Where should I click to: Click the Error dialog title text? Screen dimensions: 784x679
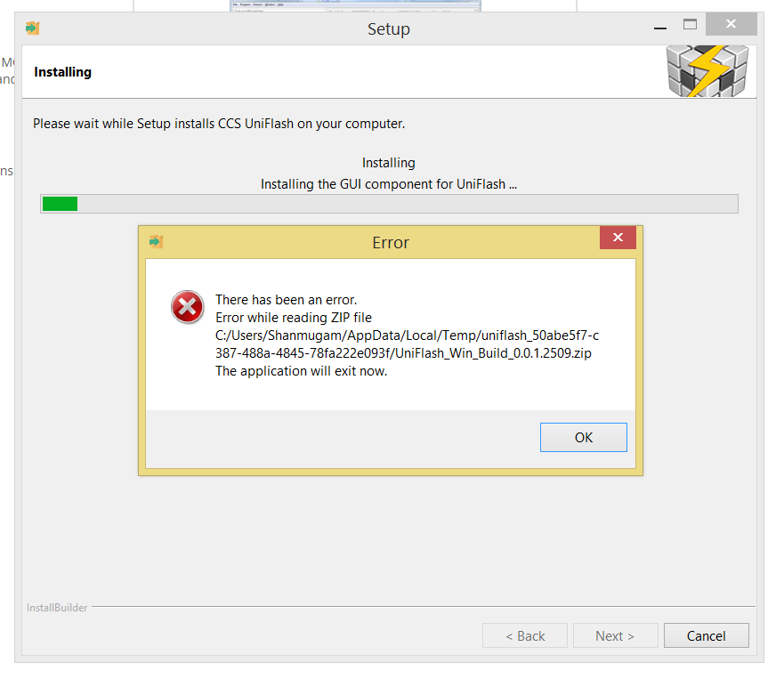point(391,242)
